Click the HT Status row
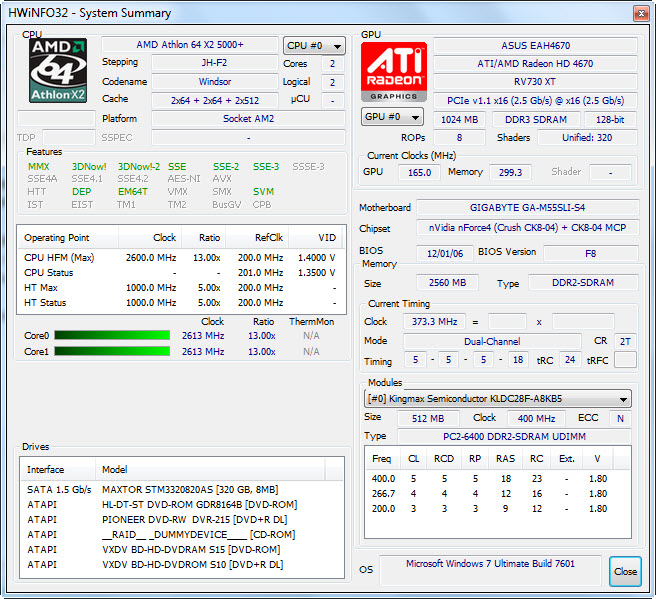This screenshot has height=599, width=656. click(181, 303)
